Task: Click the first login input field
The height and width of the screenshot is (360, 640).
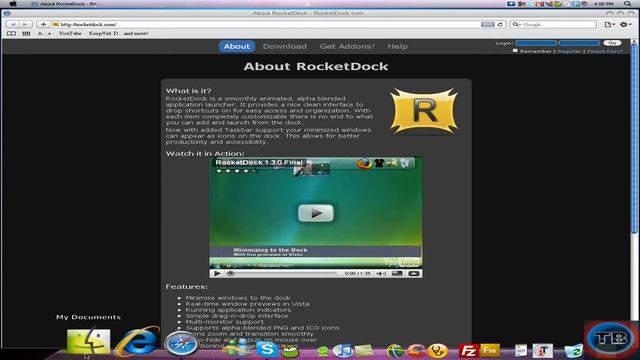Action: [x=536, y=43]
